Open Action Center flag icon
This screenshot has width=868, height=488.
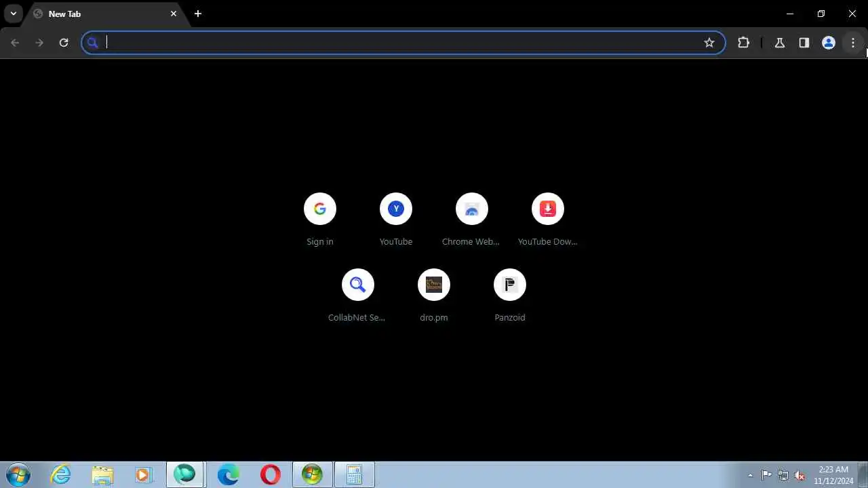766,475
